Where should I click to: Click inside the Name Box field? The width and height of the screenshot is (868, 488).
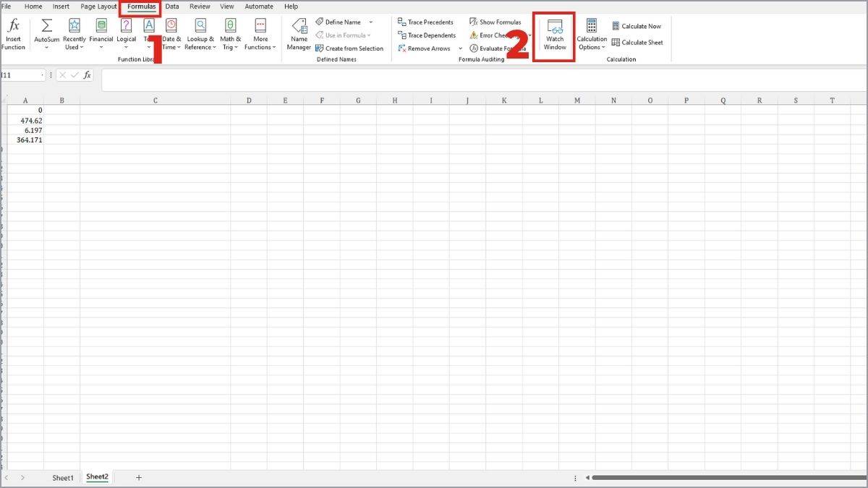(x=22, y=75)
